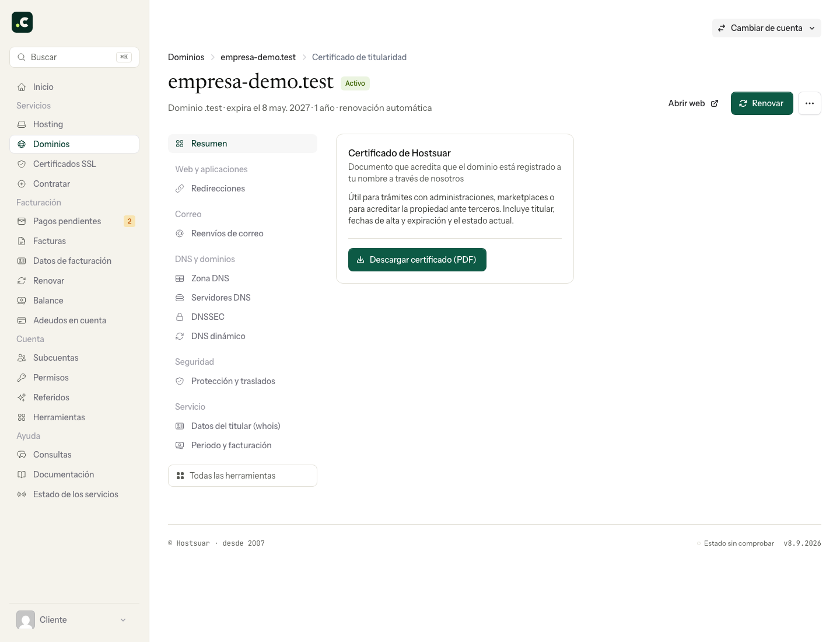Open Facturas in the sidebar
Screen dimensions: 840x642
point(74,241)
